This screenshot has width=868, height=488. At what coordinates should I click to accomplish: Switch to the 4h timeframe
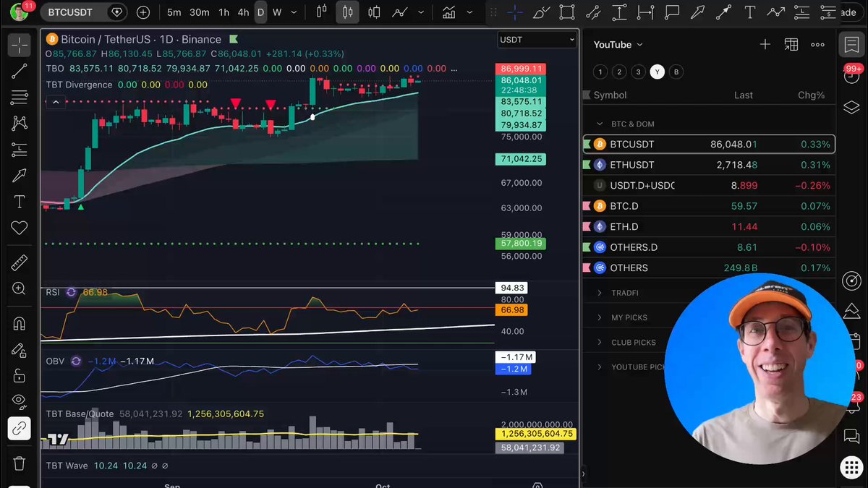point(243,12)
